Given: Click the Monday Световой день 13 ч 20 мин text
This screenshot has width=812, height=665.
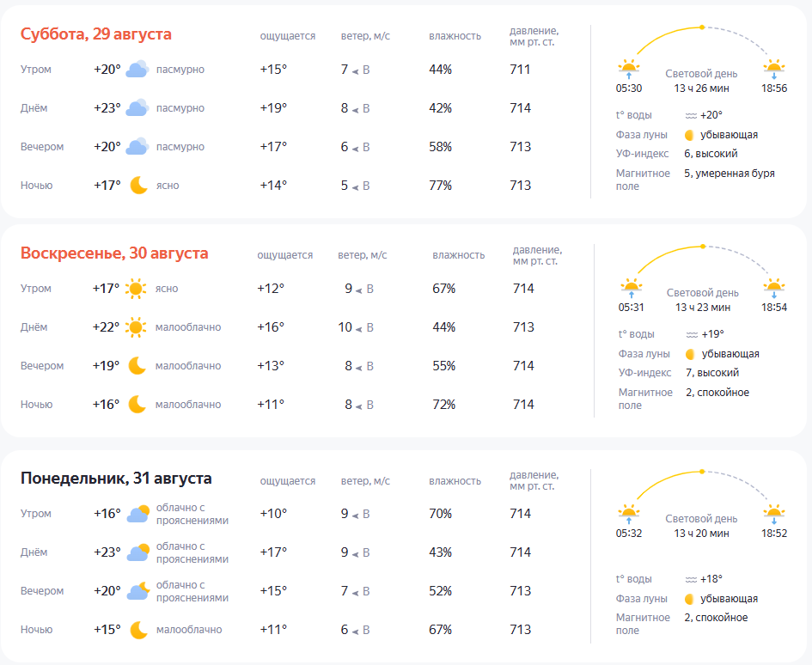Looking at the screenshot, I should 701,526.
